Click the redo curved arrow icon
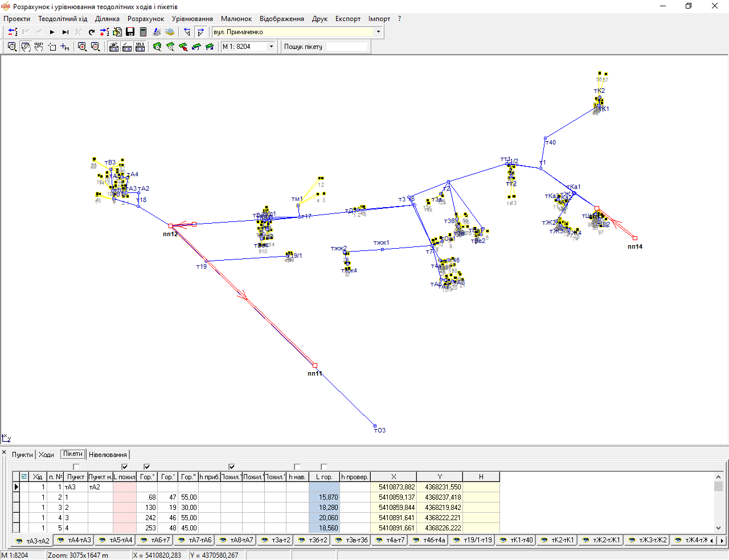The height and width of the screenshot is (560, 729). [x=91, y=32]
